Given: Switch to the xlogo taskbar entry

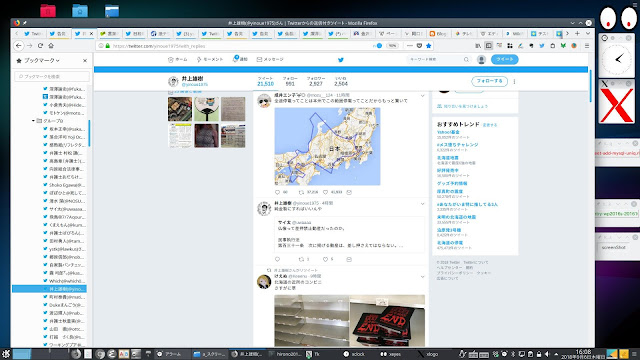Looking at the screenshot, I should click(x=428, y=354).
